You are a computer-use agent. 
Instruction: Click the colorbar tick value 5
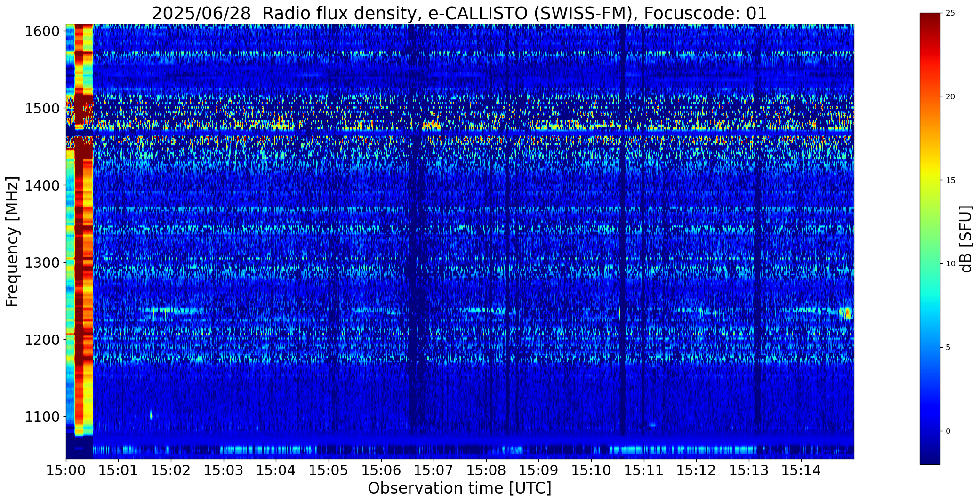pos(948,348)
